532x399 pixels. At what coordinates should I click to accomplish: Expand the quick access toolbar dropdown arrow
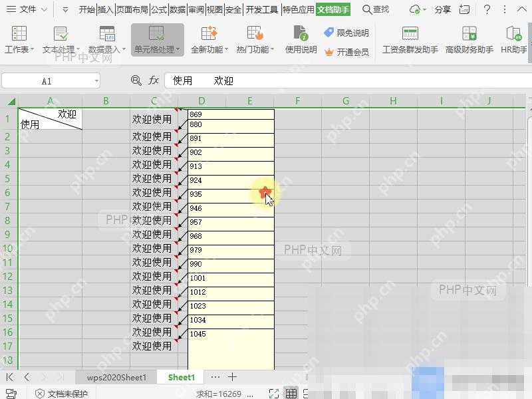(x=65, y=10)
